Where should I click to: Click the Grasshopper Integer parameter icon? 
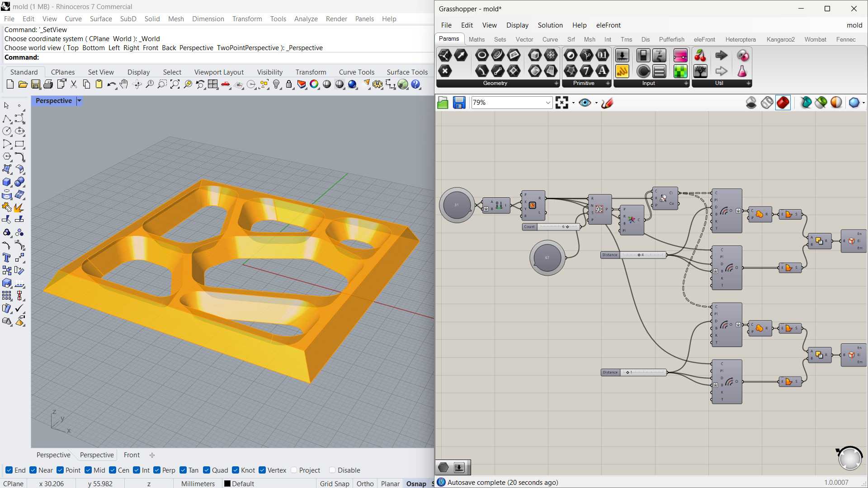[x=586, y=71]
